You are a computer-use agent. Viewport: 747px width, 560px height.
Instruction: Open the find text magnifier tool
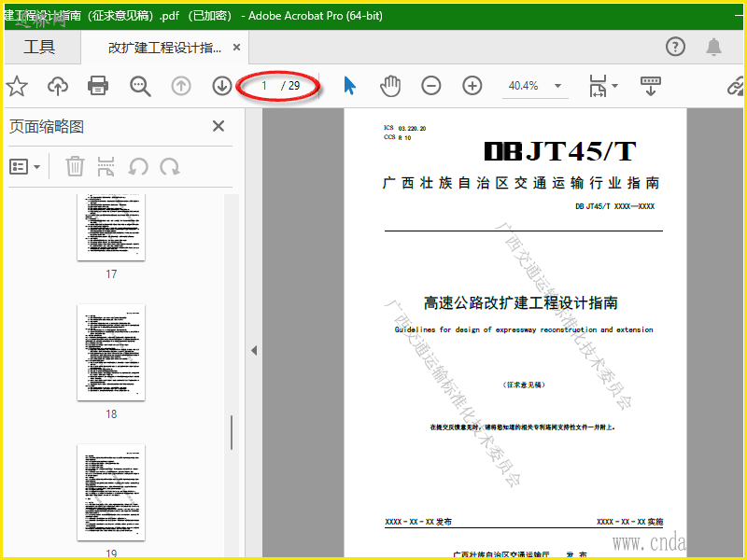point(140,86)
